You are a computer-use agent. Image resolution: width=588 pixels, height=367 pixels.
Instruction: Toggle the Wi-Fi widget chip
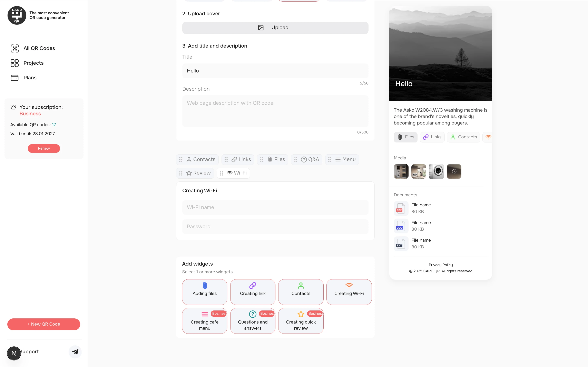click(233, 173)
